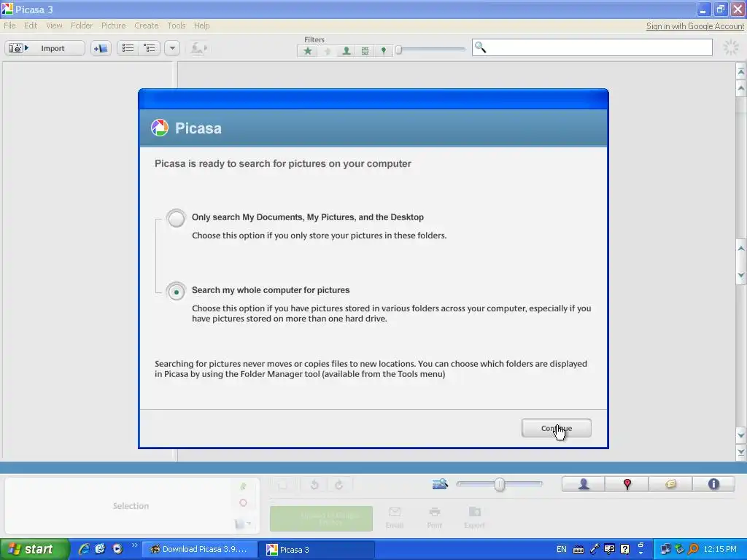Launch Windows Media Player quick launch icon
The image size is (747, 560).
click(x=117, y=549)
